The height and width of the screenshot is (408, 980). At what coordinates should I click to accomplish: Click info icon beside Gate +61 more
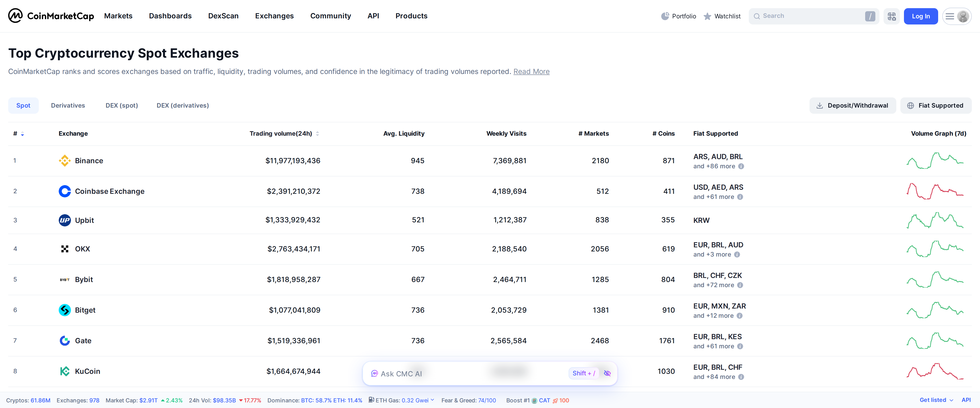[740, 346]
